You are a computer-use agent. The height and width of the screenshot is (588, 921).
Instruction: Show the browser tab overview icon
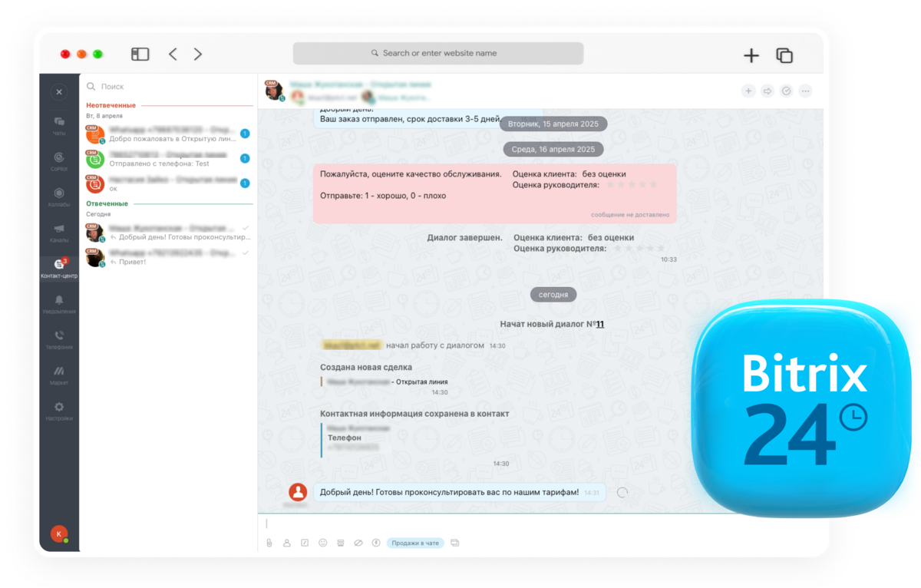coord(784,55)
